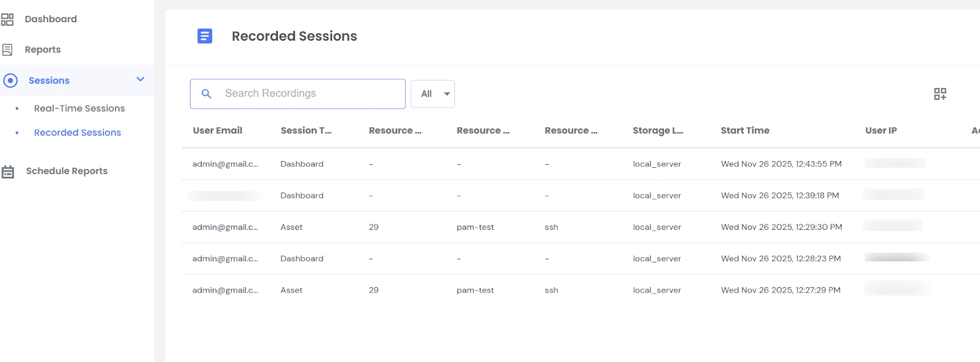Image resolution: width=980 pixels, height=362 pixels.
Task: Click local_server in the 12:43:55 row
Action: point(657,164)
